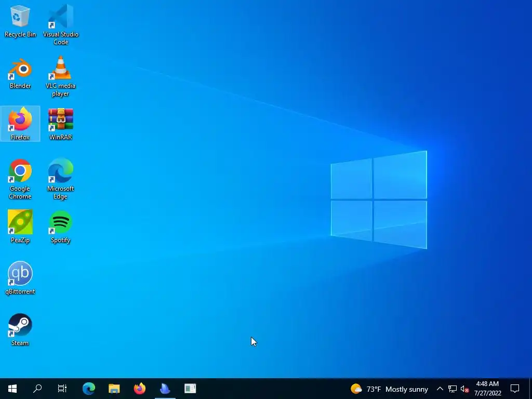The image size is (532, 399).
Task: Select the Steam desktop shortcut
Action: [x=20, y=329]
